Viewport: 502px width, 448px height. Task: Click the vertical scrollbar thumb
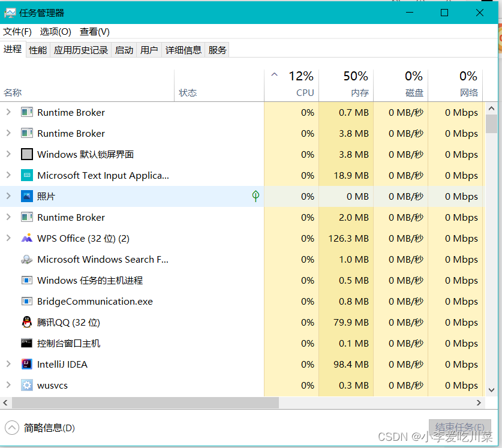tap(491, 124)
